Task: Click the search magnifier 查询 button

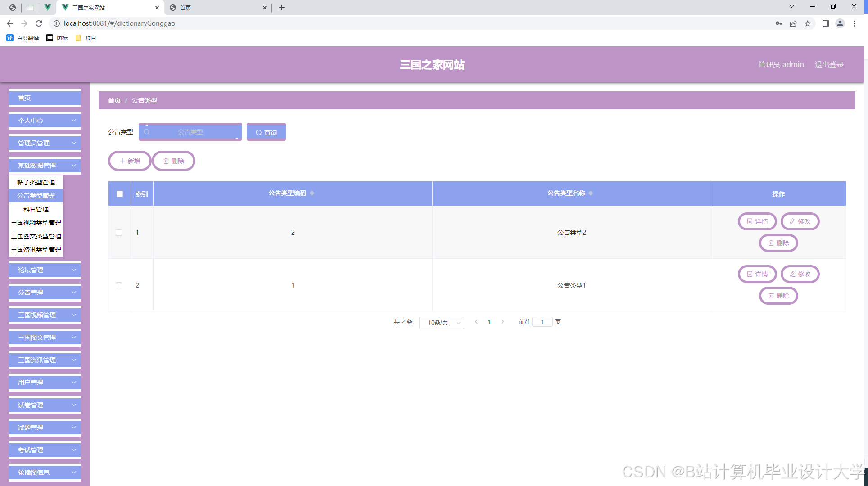Action: [266, 132]
